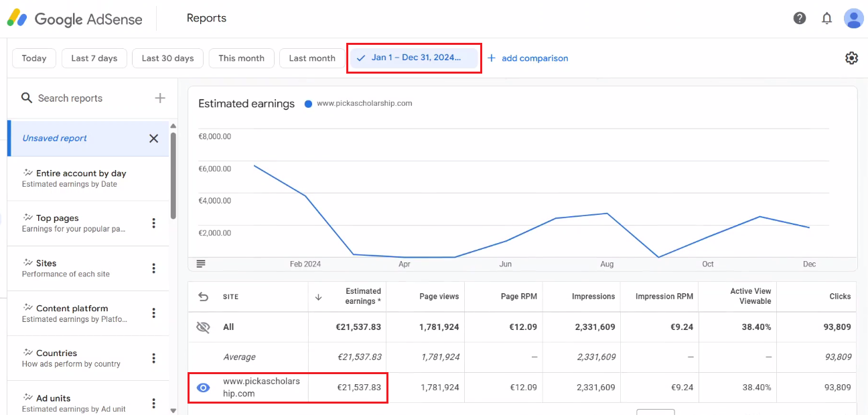
Task: Open the Countries report
Action: coord(88,358)
